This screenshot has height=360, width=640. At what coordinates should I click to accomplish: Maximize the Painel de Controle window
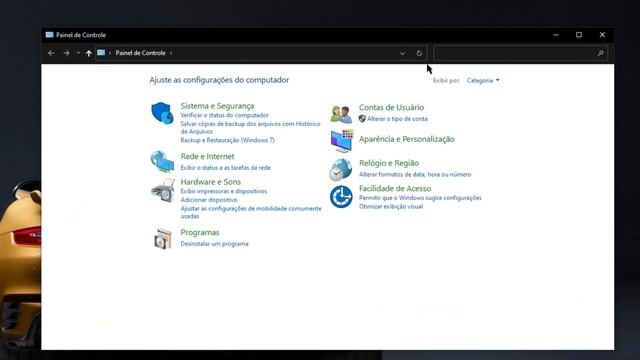coord(579,35)
